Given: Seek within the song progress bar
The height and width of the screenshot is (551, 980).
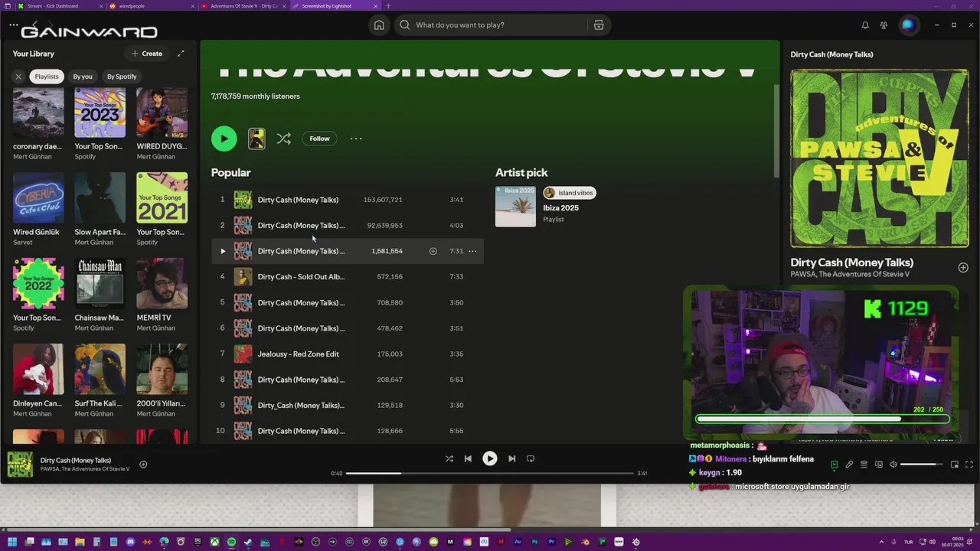Looking at the screenshot, I should tap(490, 473).
